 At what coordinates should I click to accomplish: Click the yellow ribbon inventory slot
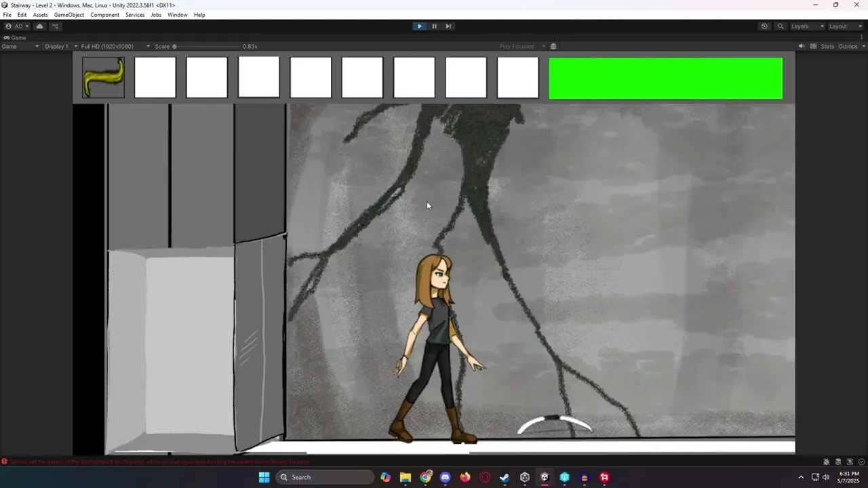click(x=103, y=77)
